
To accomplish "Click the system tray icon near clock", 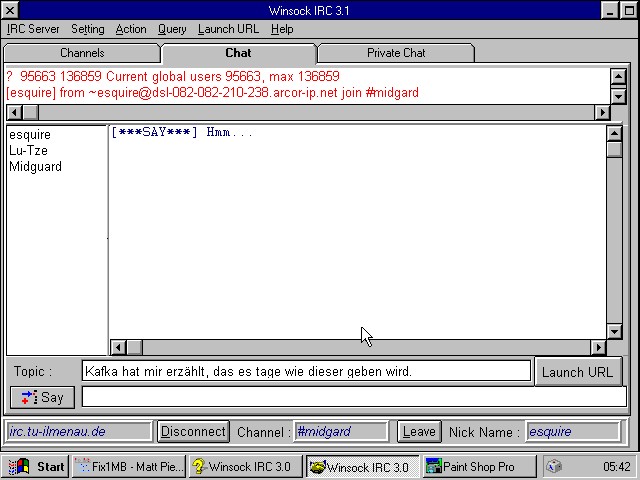I will coord(555,467).
